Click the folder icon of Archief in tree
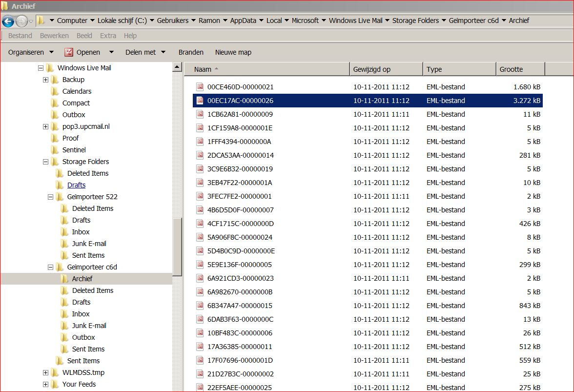574x392 pixels. point(64,279)
